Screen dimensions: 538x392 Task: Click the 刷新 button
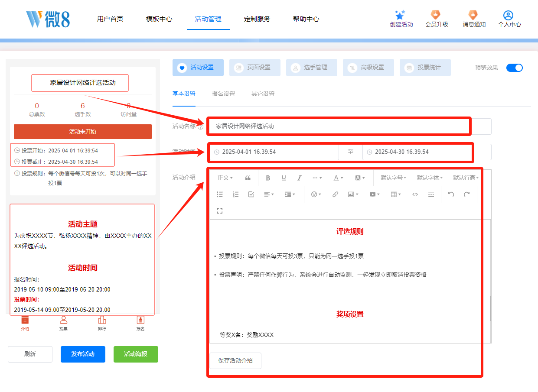30,354
